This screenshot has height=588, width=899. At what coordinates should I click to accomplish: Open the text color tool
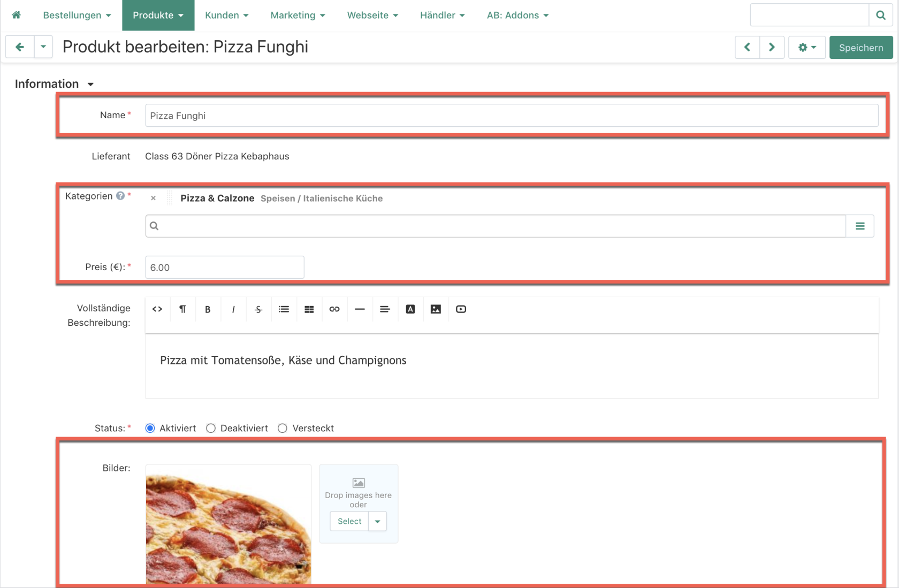pyautogui.click(x=410, y=309)
